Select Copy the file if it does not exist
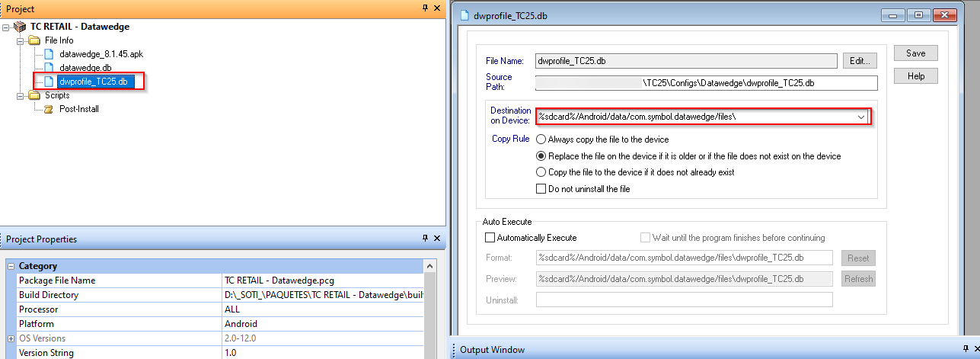This screenshot has height=359, width=980. pos(541,172)
